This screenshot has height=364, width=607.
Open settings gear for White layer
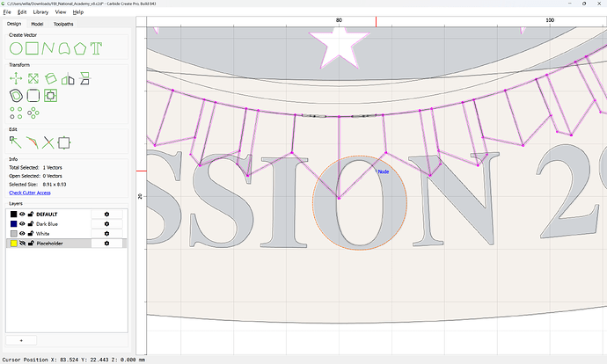pos(106,234)
